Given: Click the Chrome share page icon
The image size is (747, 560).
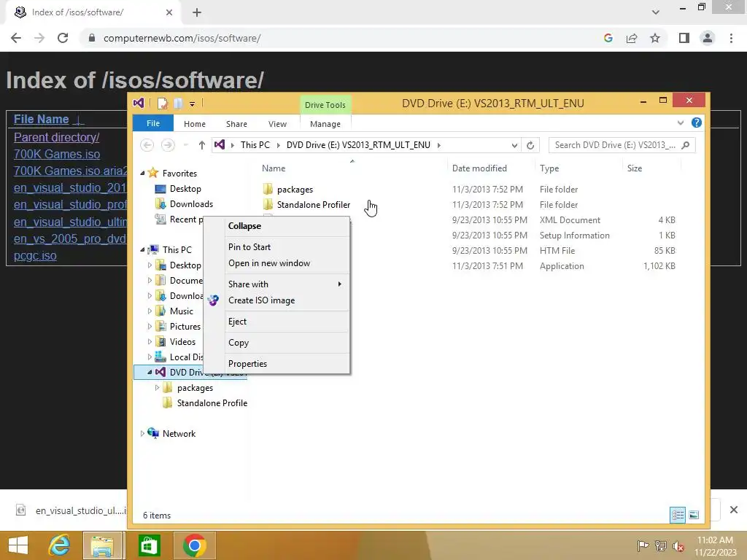Looking at the screenshot, I should 632,38.
